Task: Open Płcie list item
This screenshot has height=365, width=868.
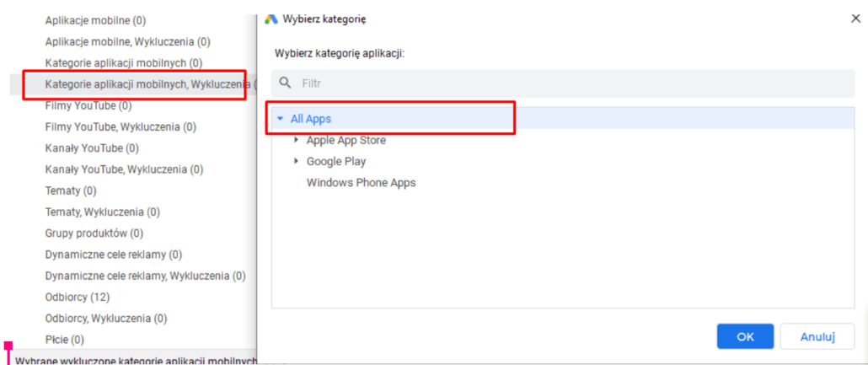Action: (64, 340)
